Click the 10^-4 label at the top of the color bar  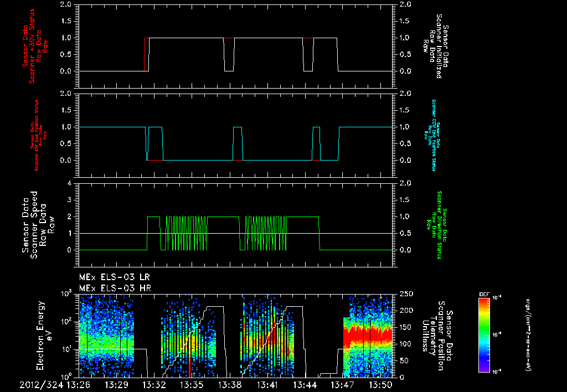pyautogui.click(x=497, y=298)
